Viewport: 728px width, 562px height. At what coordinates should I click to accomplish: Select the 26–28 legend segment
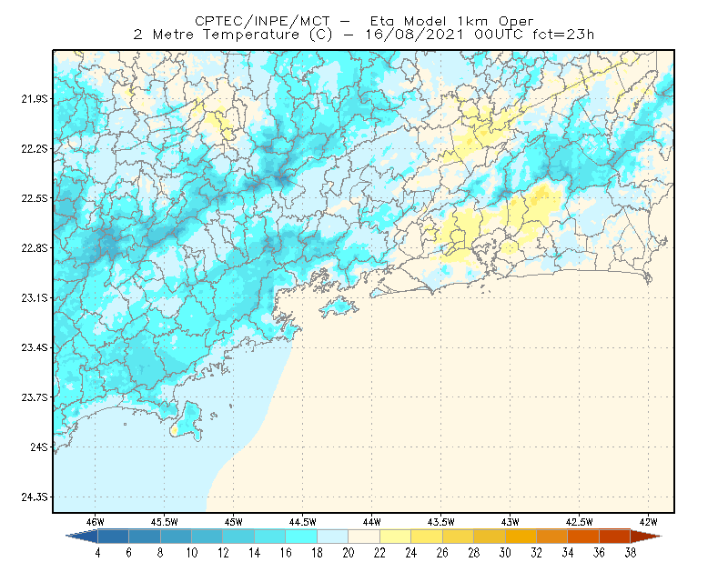point(459,537)
